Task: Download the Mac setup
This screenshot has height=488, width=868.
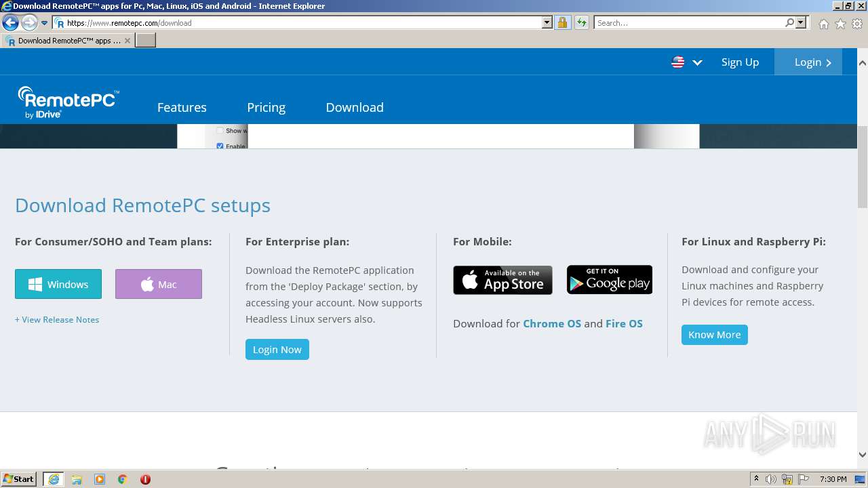Action: 159,284
